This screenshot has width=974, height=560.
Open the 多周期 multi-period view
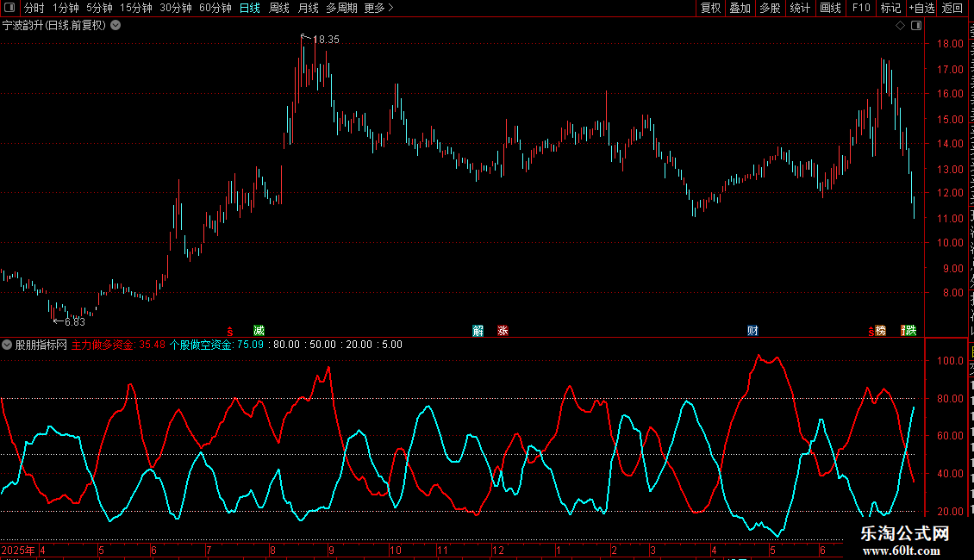point(341,8)
